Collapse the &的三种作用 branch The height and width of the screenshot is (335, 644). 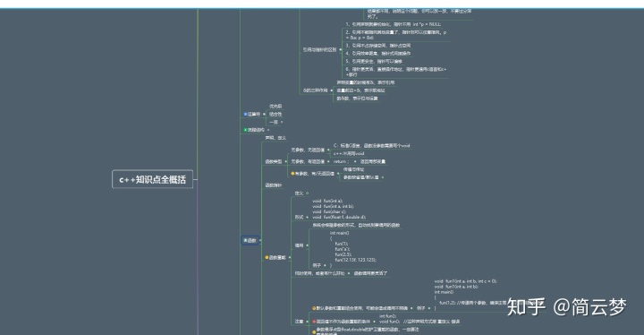coord(332,90)
